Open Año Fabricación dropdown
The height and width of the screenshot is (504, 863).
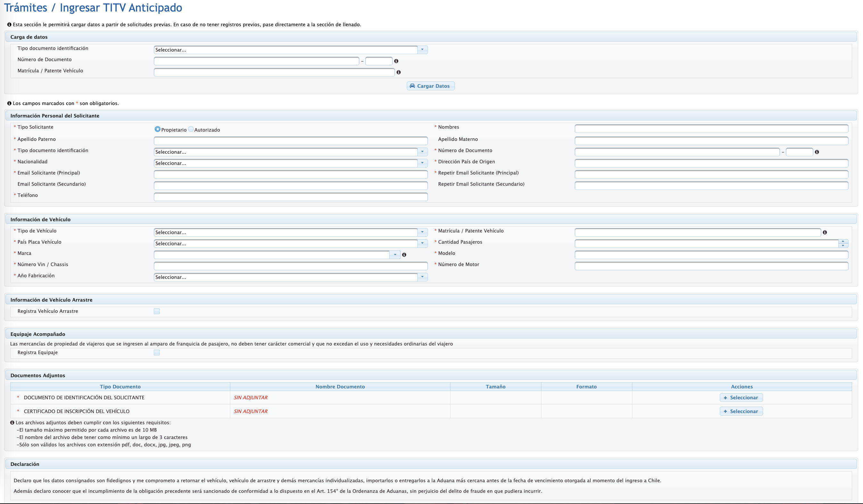point(422,277)
